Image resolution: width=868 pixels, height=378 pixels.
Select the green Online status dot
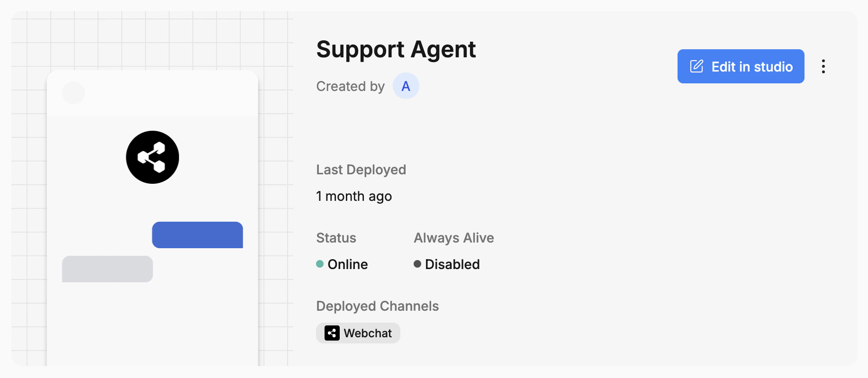pos(320,264)
